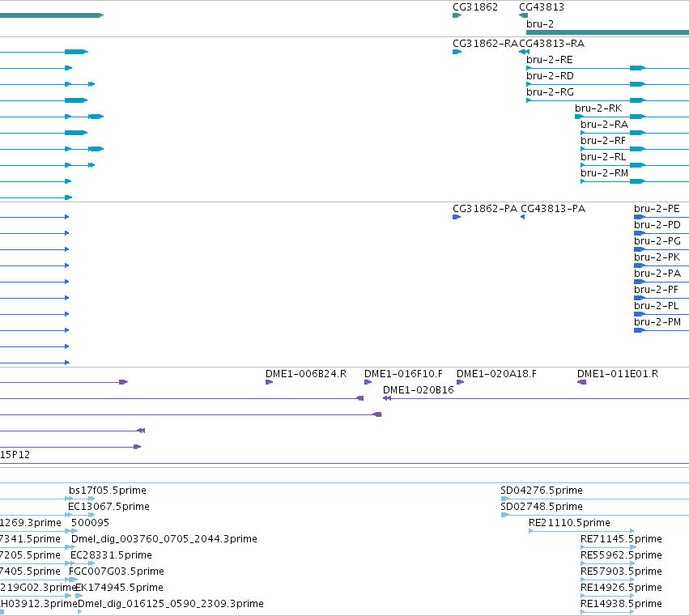This screenshot has height=616, width=689.
Task: Select EST SD02748.5prime label
Action: pyautogui.click(x=542, y=507)
